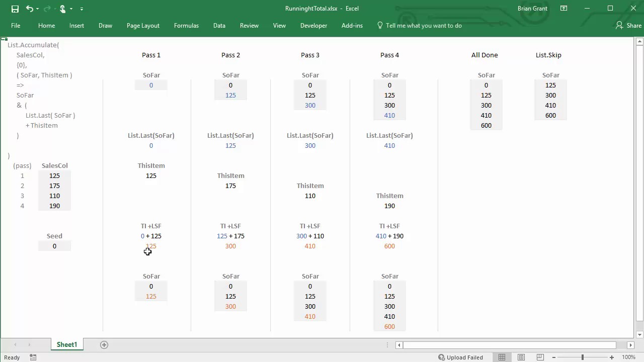The height and width of the screenshot is (362, 644).
Task: Switch to Normal view icon
Action: (x=502, y=357)
